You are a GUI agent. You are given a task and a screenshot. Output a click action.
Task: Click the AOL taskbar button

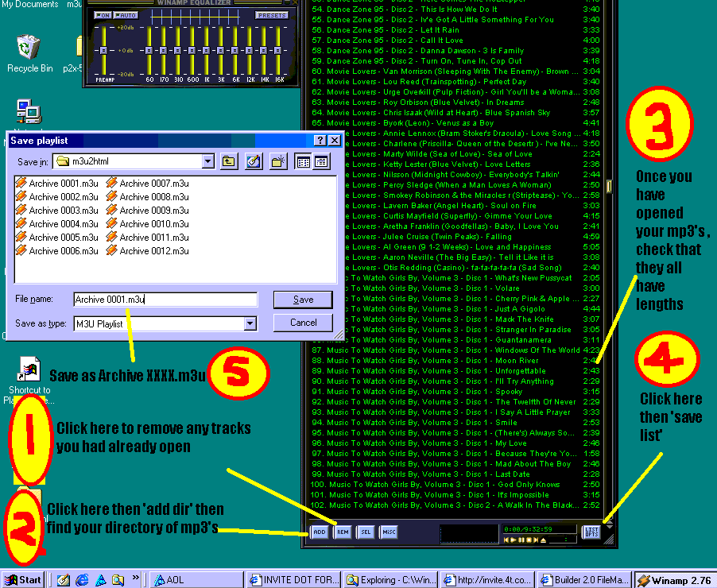click(196, 580)
